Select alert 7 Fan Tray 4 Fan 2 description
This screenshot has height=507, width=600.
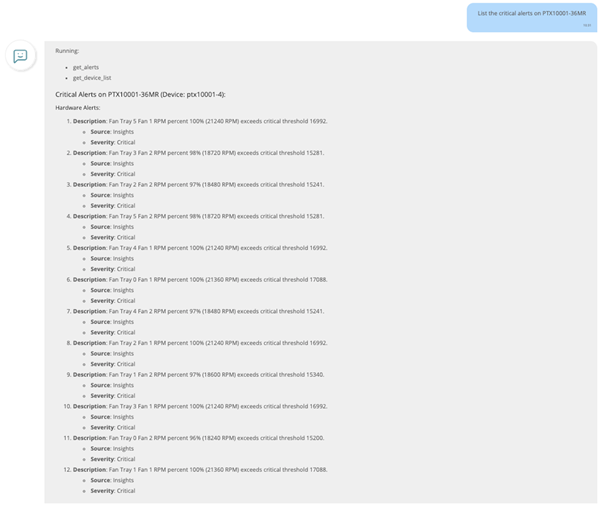pos(199,311)
